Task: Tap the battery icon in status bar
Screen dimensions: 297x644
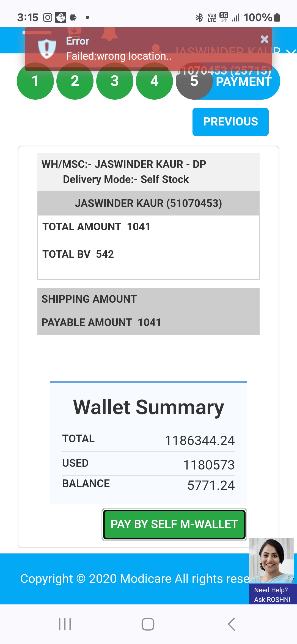Action: click(x=277, y=18)
